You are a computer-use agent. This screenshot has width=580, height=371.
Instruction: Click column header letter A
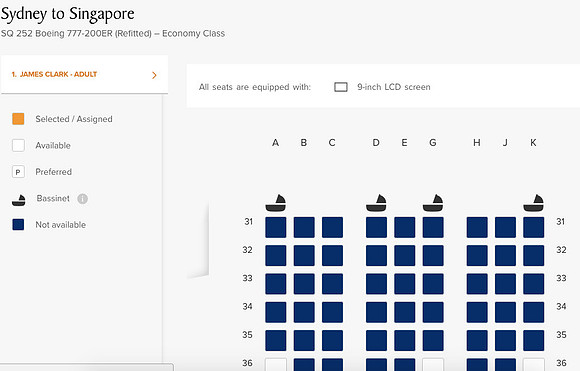pyautogui.click(x=276, y=143)
